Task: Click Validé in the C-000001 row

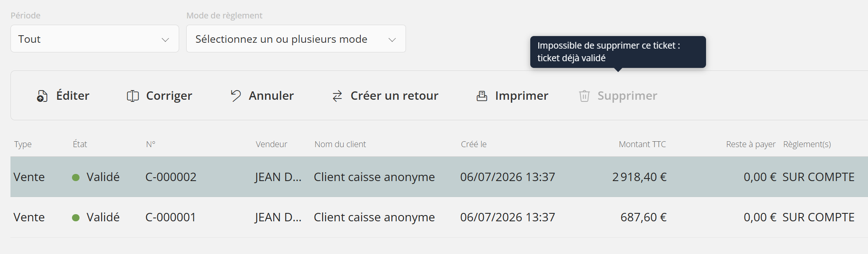Action: tap(103, 217)
